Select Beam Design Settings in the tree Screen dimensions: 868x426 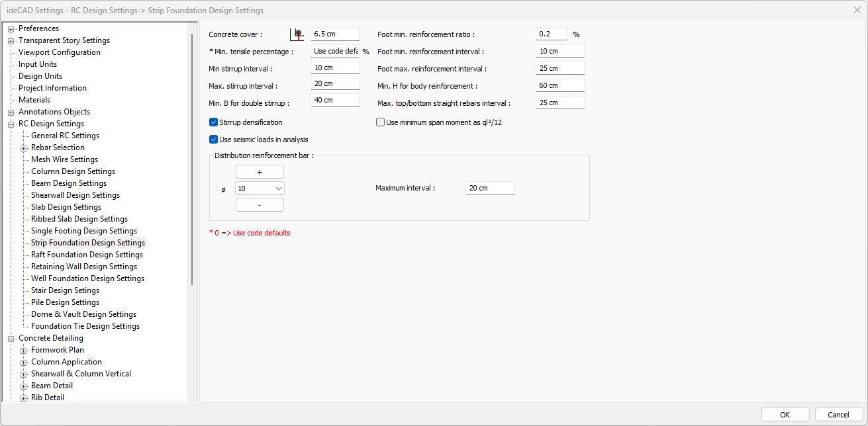click(x=69, y=183)
